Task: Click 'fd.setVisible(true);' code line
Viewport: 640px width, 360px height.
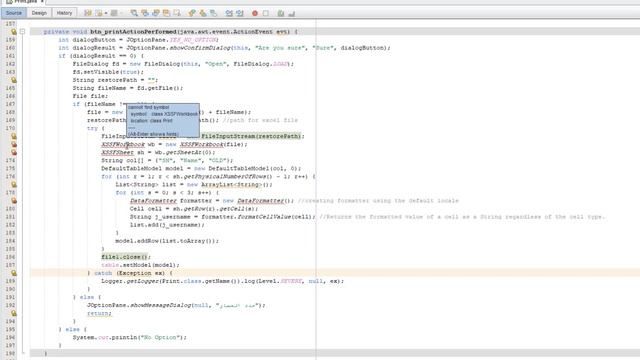Action: 108,72
